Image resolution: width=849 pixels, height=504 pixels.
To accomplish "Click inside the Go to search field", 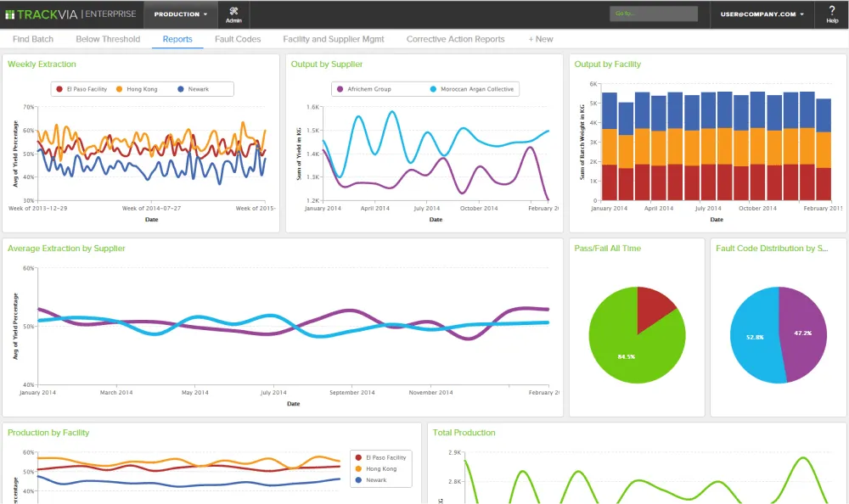I will [x=654, y=14].
